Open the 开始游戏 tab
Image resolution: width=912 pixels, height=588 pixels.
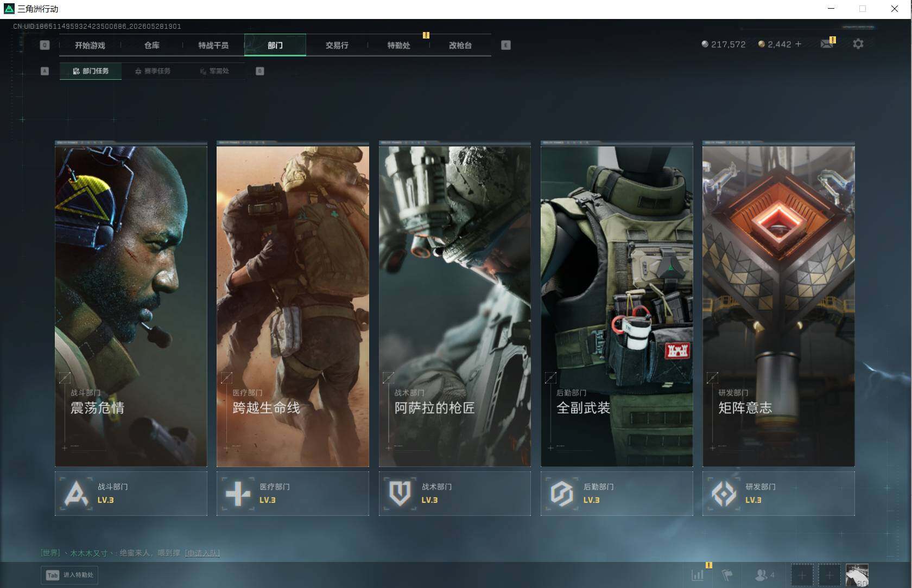(x=90, y=45)
